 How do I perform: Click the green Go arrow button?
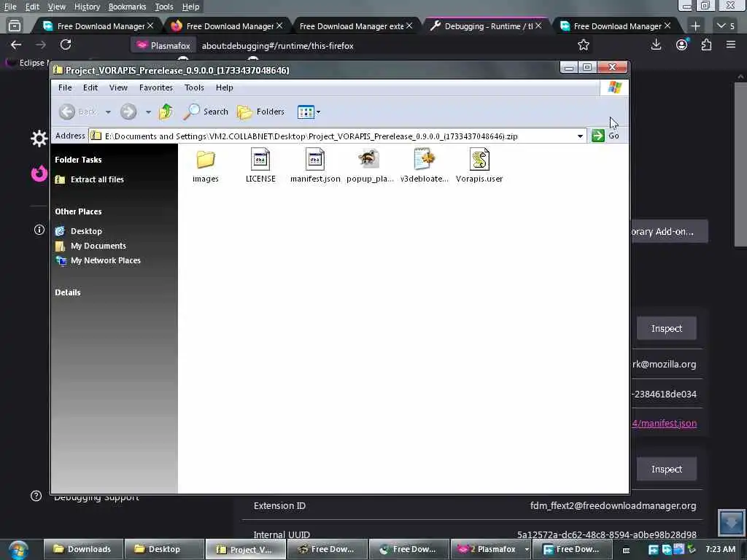(598, 136)
